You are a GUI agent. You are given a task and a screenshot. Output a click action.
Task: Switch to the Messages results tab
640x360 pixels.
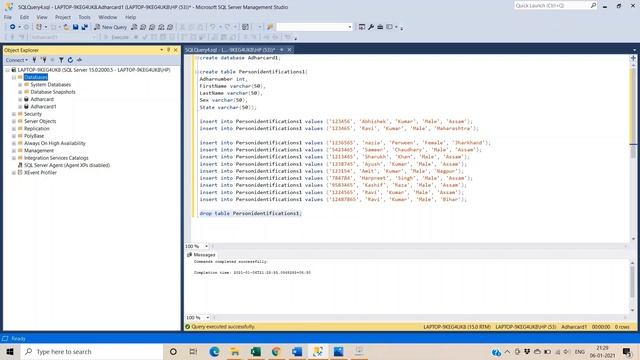[201, 255]
